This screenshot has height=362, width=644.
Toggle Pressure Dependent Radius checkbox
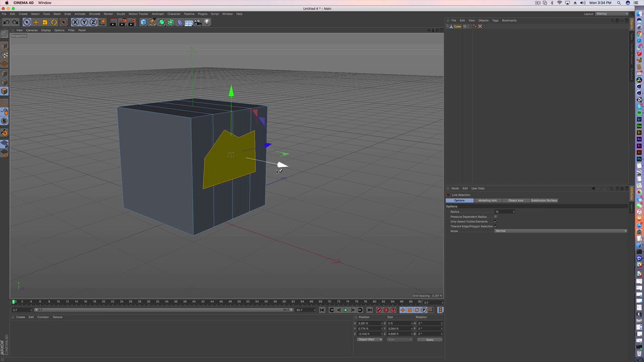[496, 217]
